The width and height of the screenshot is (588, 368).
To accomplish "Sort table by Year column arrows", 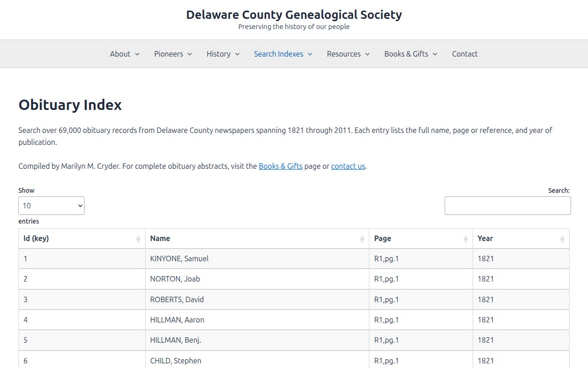I will tap(562, 239).
